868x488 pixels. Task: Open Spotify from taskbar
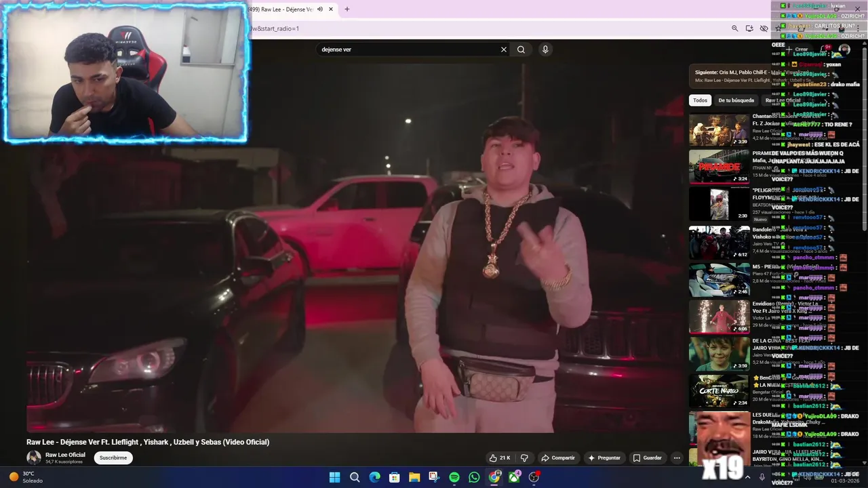click(454, 477)
